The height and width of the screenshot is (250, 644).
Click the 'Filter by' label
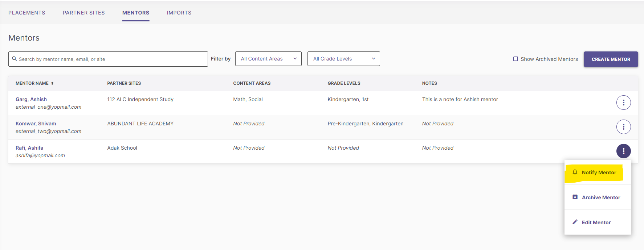click(221, 59)
